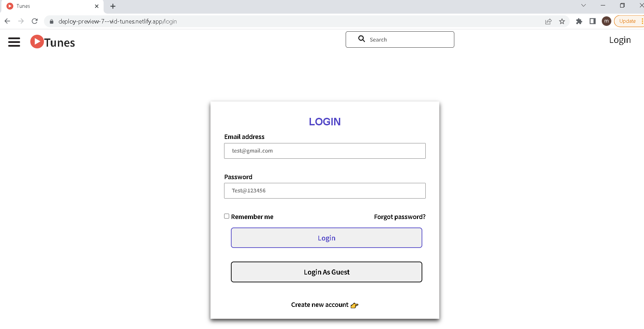Enable the Remember me checkbox
The width and height of the screenshot is (644, 329).
(x=226, y=216)
